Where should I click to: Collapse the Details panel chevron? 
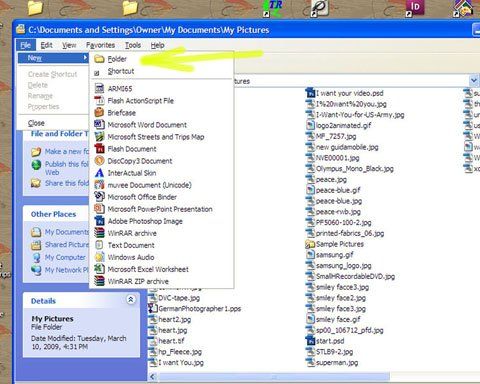click(131, 300)
